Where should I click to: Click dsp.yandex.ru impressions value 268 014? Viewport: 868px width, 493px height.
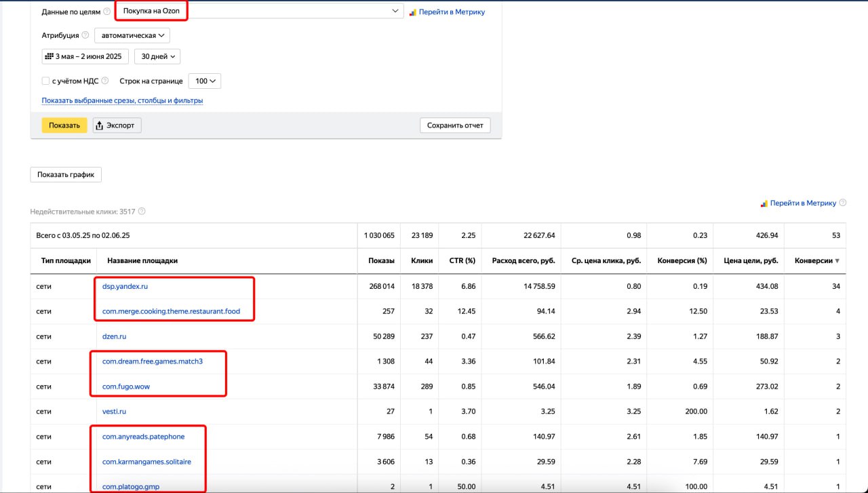[381, 286]
